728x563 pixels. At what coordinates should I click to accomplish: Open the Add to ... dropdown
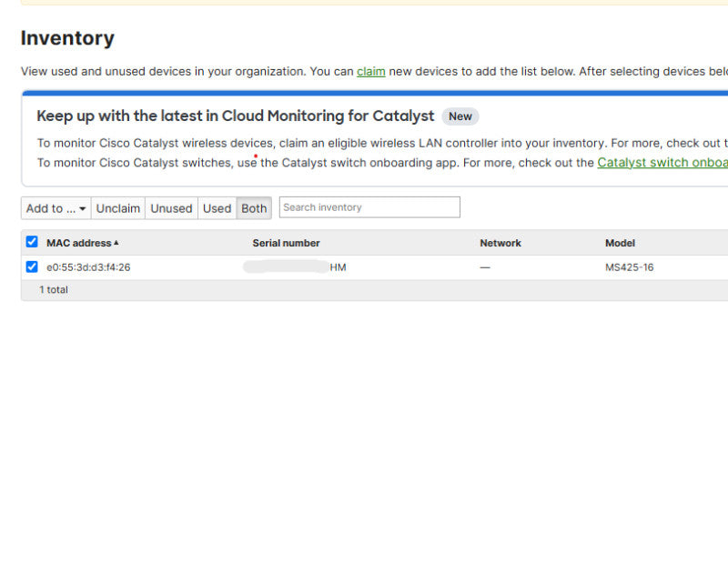tap(56, 208)
